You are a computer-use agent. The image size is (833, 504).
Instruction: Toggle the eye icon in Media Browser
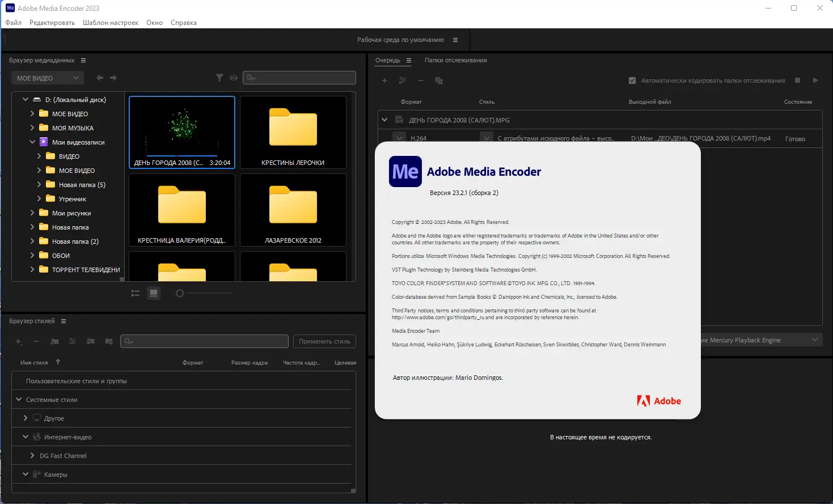(x=234, y=78)
